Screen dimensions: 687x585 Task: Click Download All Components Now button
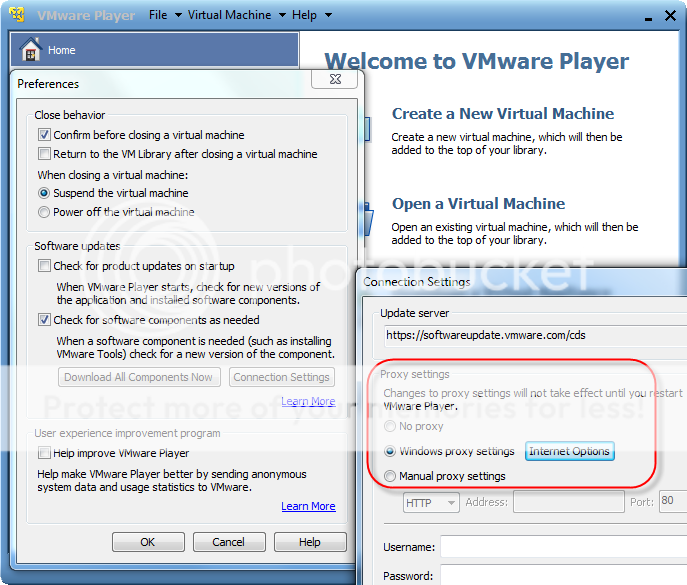[139, 377]
